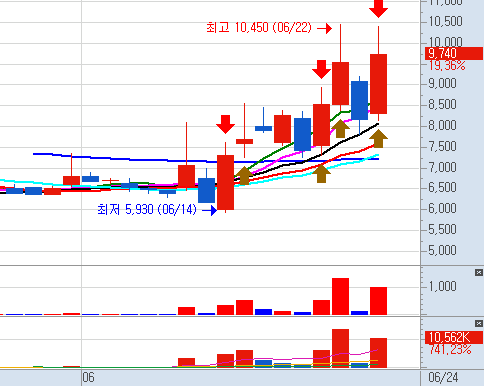Click the 741.23% volume change label

450,350
